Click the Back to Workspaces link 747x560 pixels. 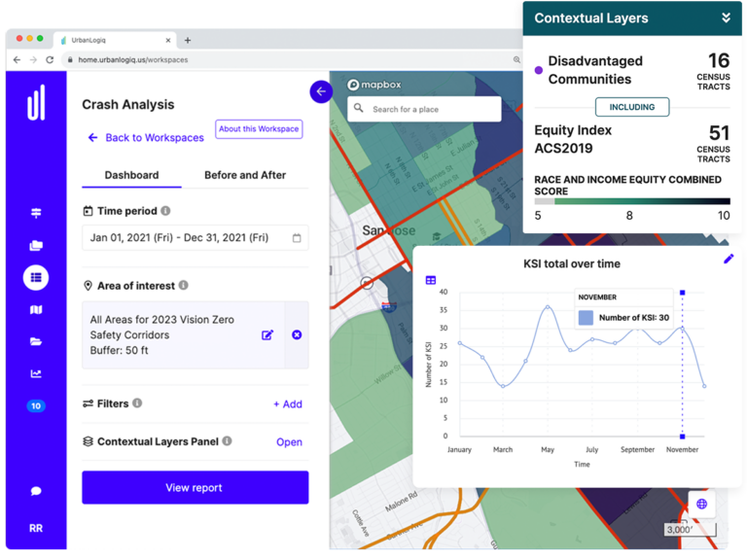pyautogui.click(x=146, y=138)
